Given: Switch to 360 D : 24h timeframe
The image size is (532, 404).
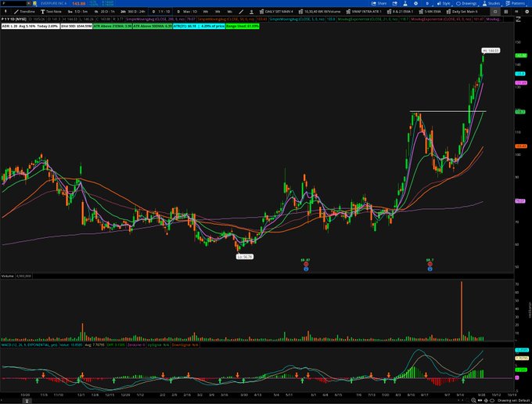Looking at the screenshot, I should tap(133, 12).
